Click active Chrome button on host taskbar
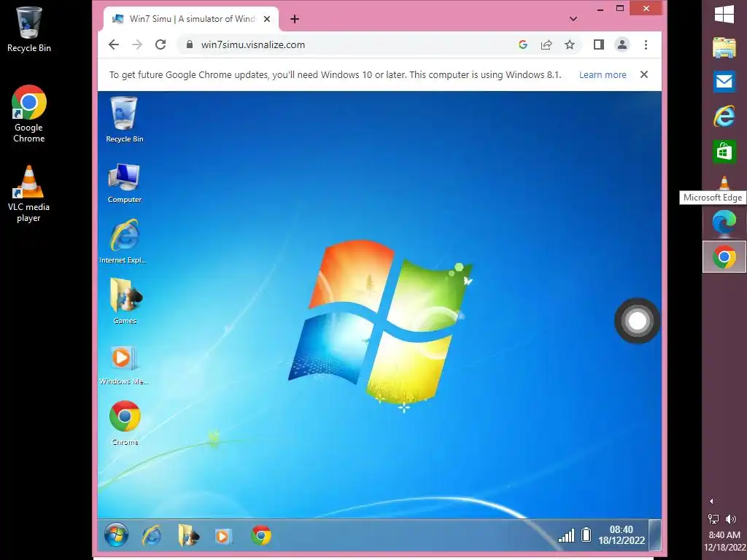The height and width of the screenshot is (560, 747). point(724,257)
